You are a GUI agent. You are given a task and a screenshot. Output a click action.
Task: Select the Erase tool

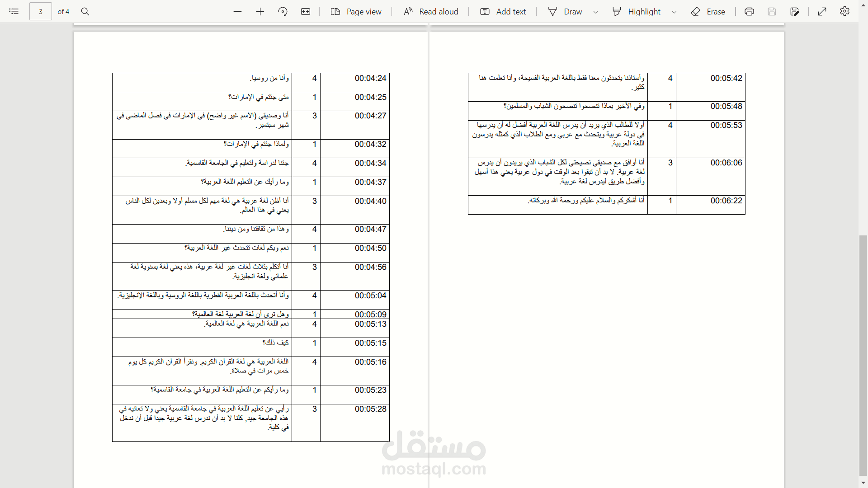708,12
